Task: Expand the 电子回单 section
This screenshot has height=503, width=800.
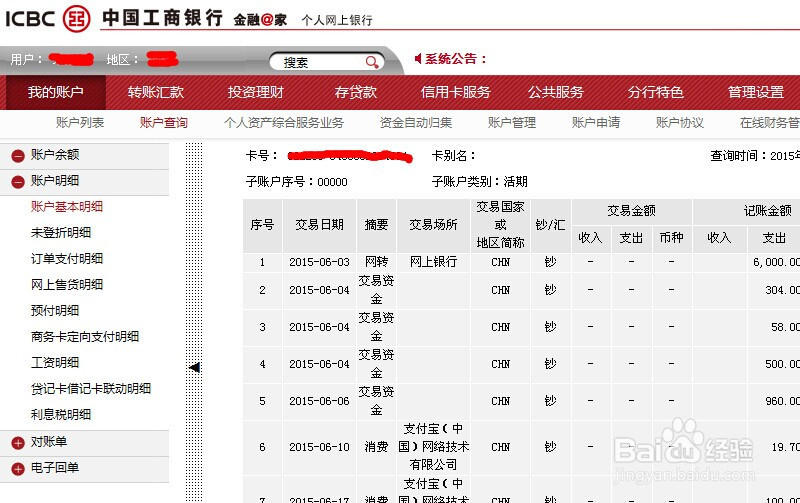Action: coord(18,469)
